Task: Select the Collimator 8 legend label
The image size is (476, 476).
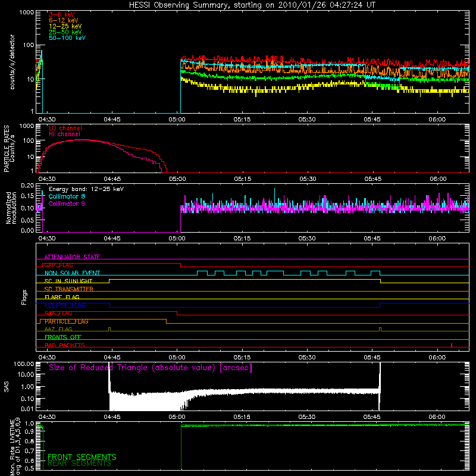Action: coord(67,196)
